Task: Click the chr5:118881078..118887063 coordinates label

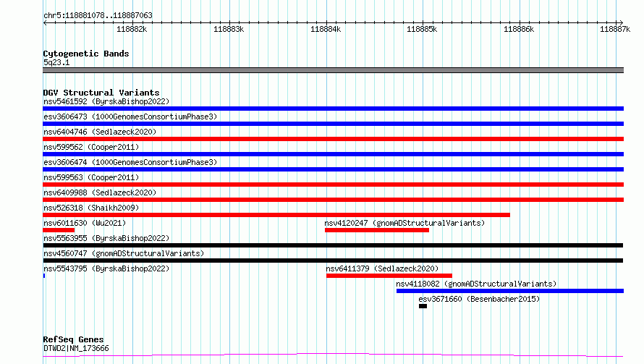Action: click(x=98, y=15)
